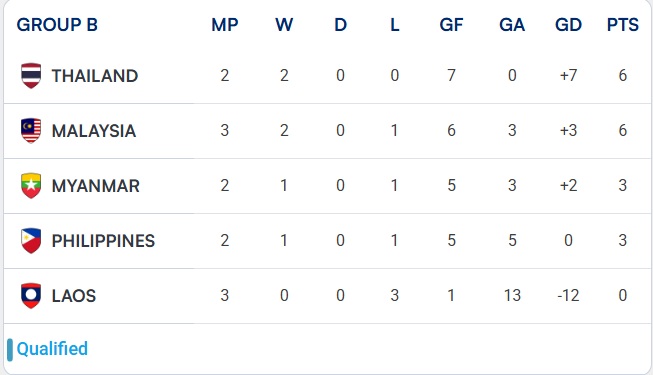Click the MP column header

(224, 25)
